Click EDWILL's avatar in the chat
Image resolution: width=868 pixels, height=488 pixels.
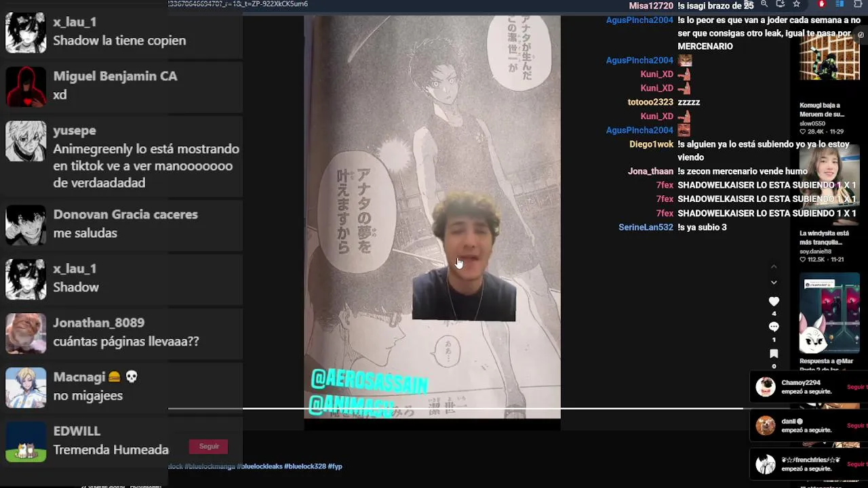[x=26, y=442]
